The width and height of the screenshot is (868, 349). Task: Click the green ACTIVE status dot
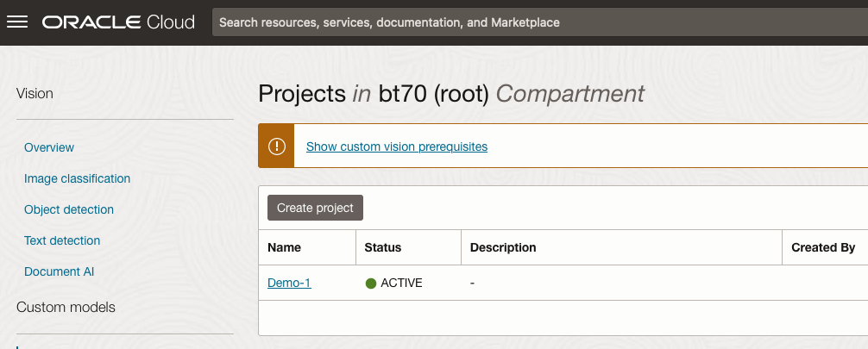[371, 283]
